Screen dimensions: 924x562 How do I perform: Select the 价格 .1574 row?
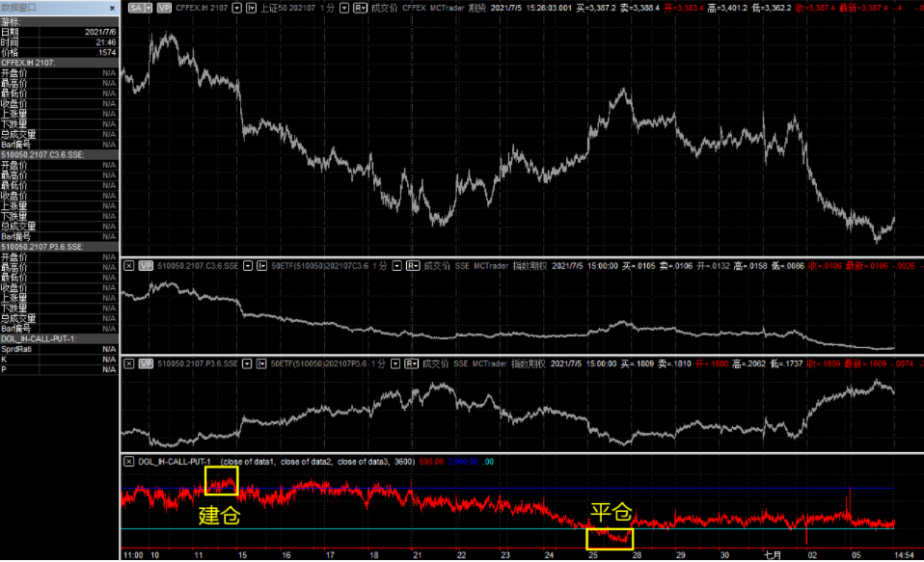point(59,52)
